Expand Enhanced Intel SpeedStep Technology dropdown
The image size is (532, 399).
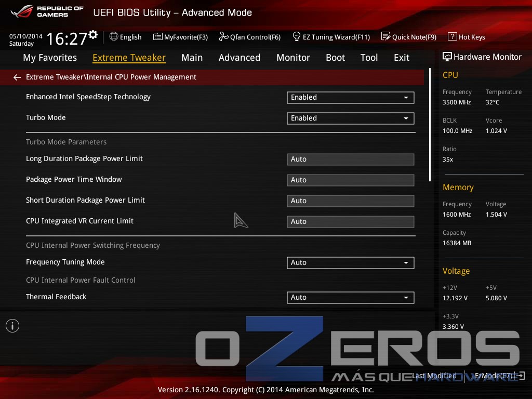(351, 98)
